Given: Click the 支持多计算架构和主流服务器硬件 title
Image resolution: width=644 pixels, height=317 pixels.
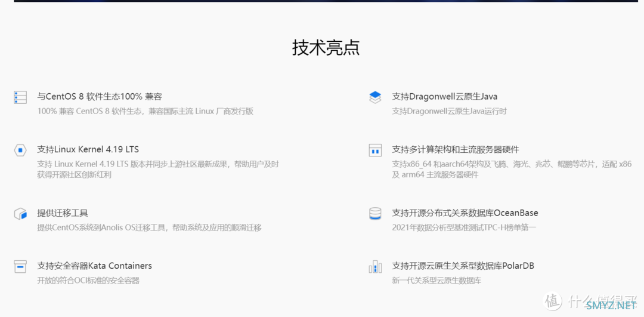Looking at the screenshot, I should 456,149.
